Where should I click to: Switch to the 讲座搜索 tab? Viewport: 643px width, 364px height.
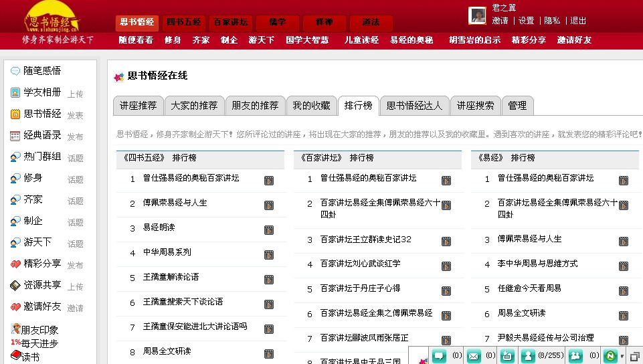point(475,106)
